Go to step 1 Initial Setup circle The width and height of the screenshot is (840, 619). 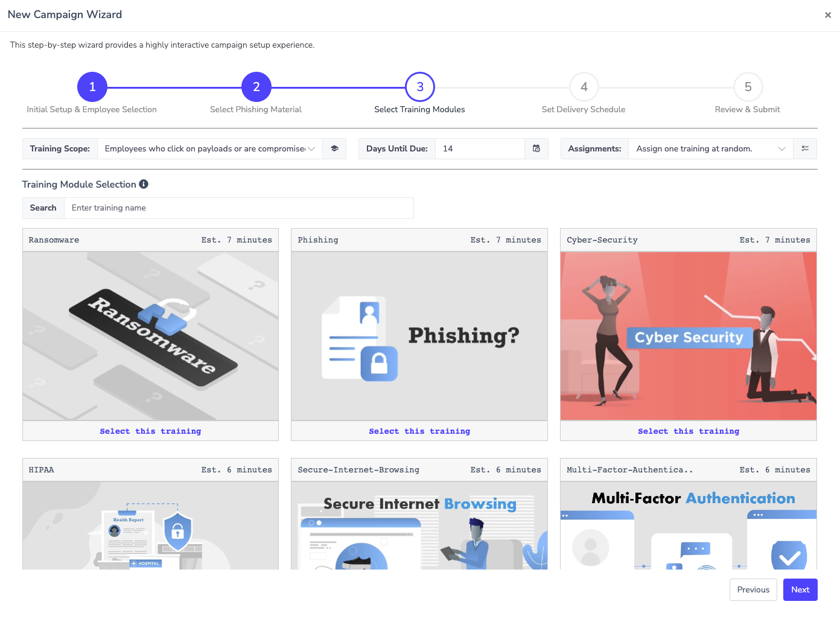(92, 87)
